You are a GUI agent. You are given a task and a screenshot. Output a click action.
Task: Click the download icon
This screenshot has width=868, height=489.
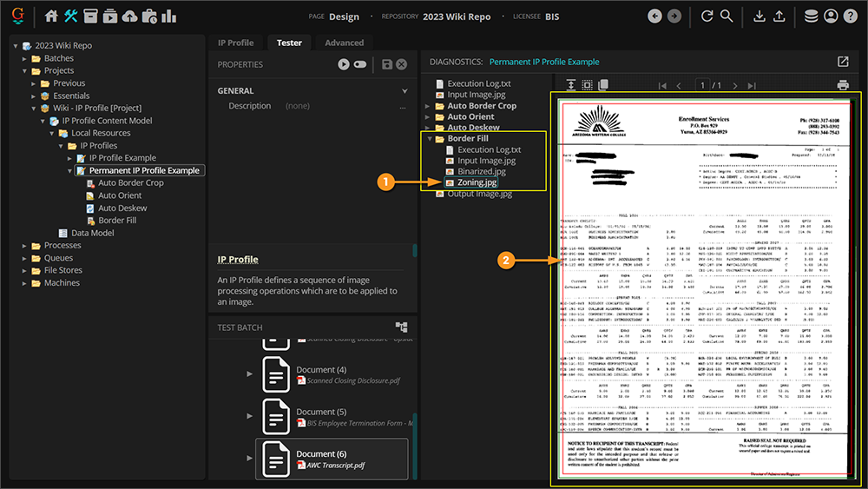tap(759, 16)
